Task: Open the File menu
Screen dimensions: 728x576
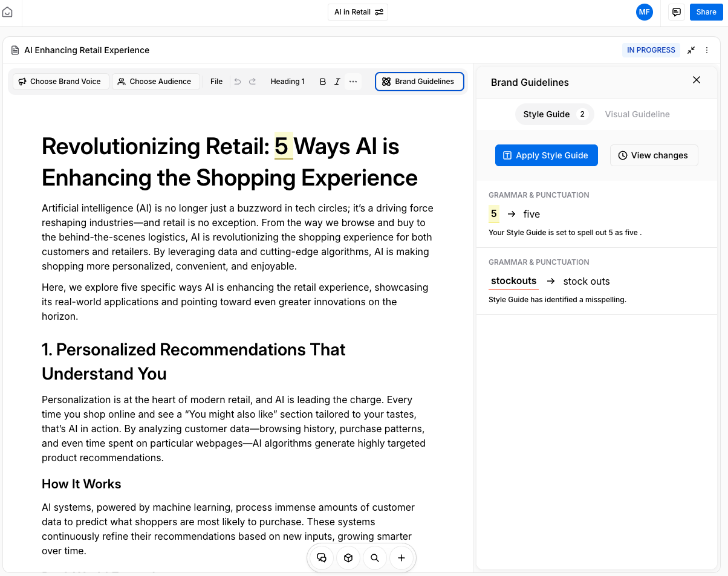Action: (216, 82)
